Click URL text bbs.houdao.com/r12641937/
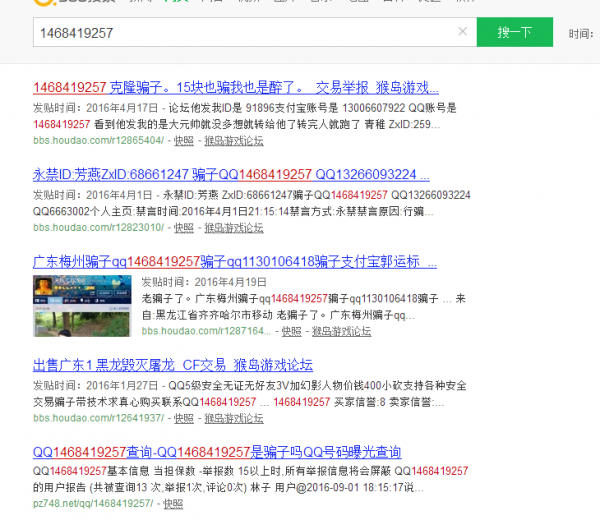 click(98, 418)
